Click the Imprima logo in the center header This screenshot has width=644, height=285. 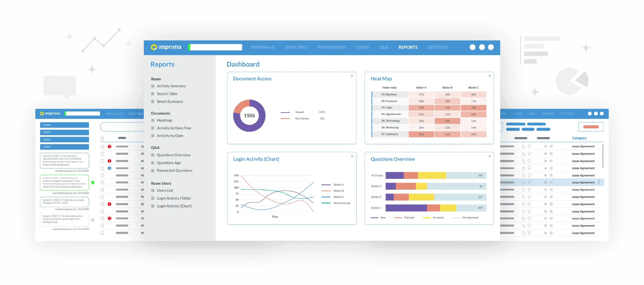166,47
